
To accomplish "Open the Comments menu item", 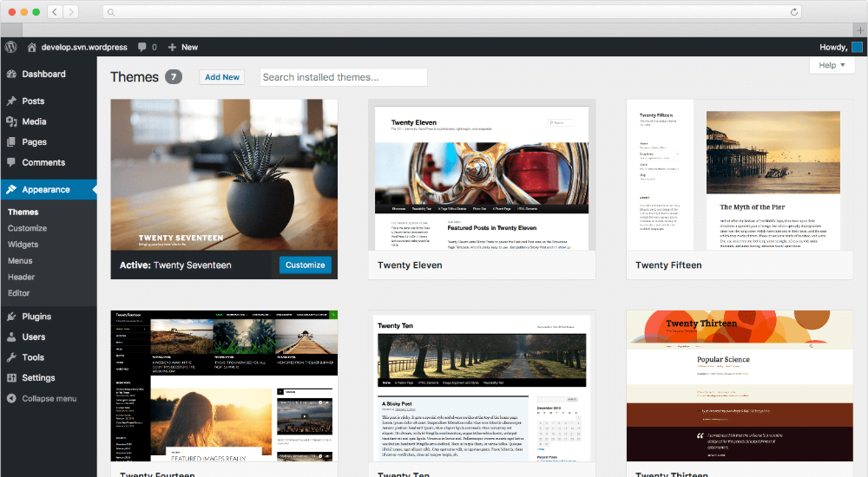I will click(49, 163).
